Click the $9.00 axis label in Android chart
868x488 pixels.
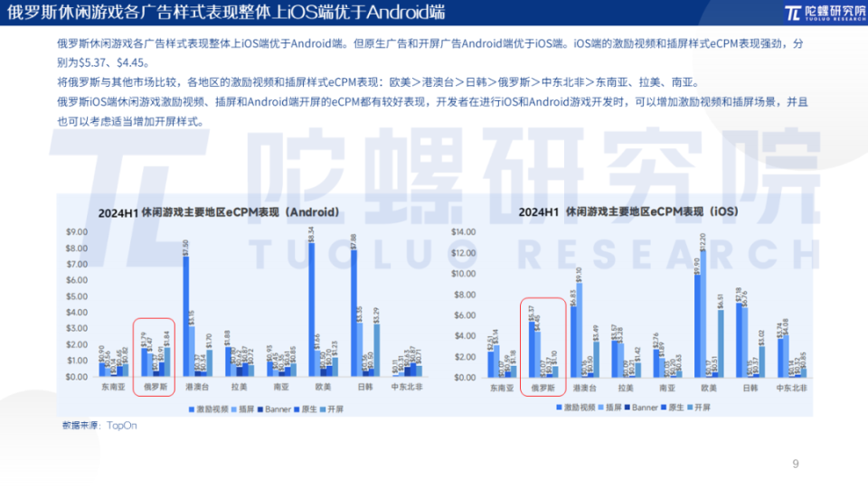pos(76,232)
